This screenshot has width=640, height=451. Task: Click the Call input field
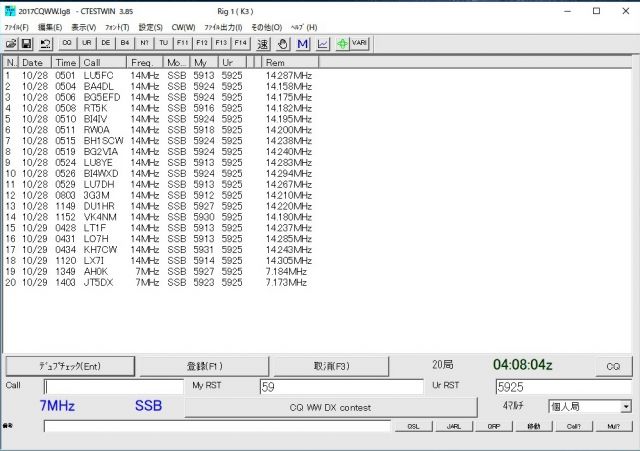(x=115, y=387)
